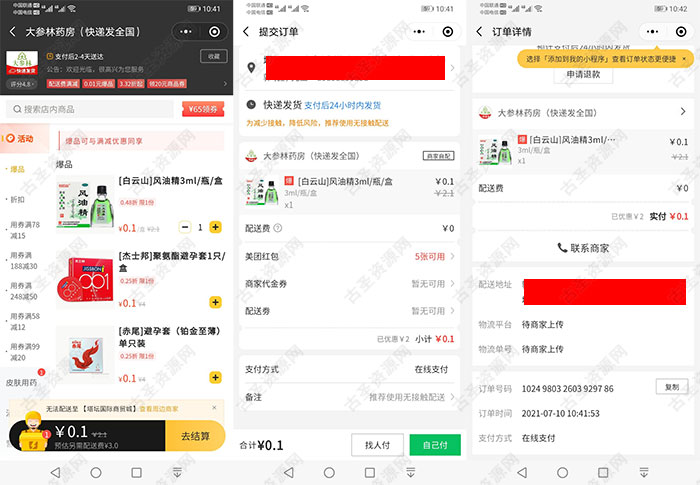Tap Android recent-apps square under 提交订单 screen
The image size is (700, 485).
[x=370, y=472]
